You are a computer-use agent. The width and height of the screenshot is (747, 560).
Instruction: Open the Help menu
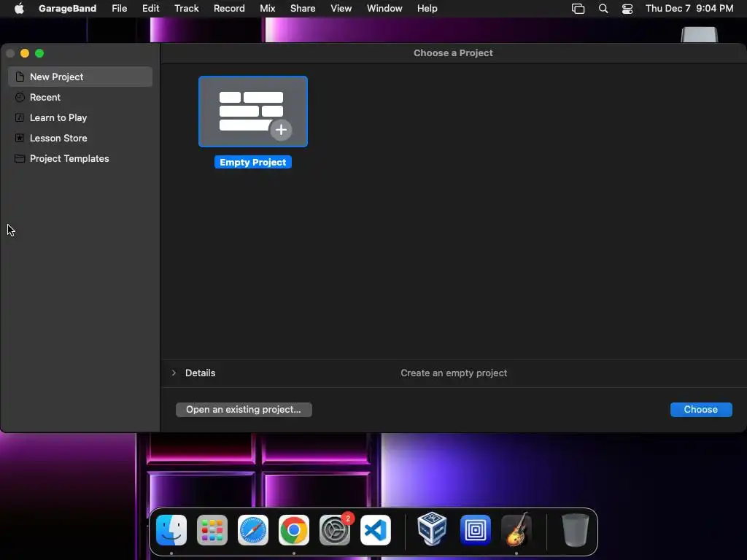(427, 9)
